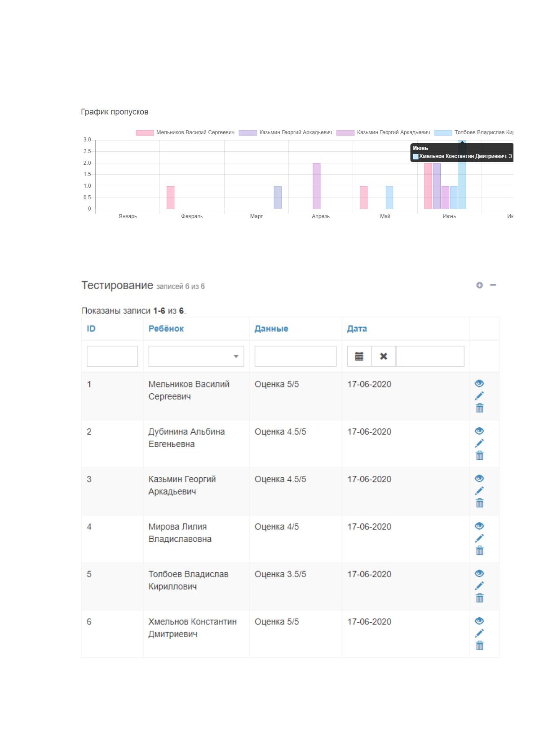
Task: Sort the table by Дата column
Action: tap(357, 329)
